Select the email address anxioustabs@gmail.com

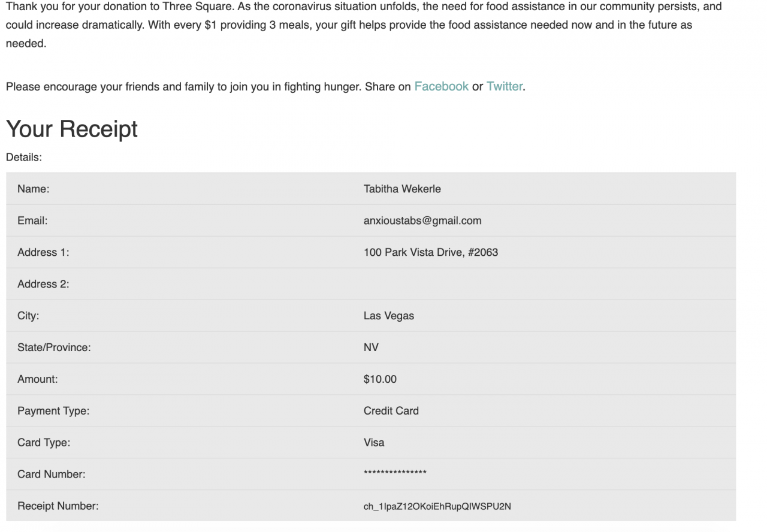click(x=422, y=220)
